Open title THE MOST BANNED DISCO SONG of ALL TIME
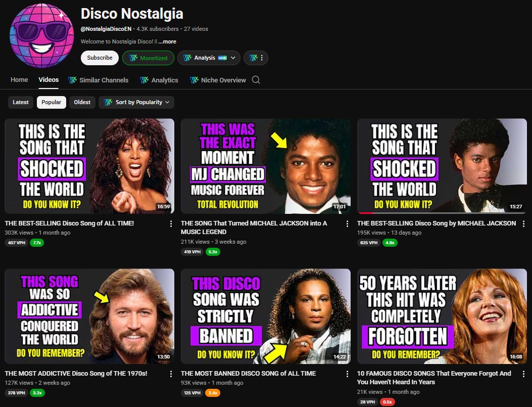The width and height of the screenshot is (532, 407). (249, 374)
